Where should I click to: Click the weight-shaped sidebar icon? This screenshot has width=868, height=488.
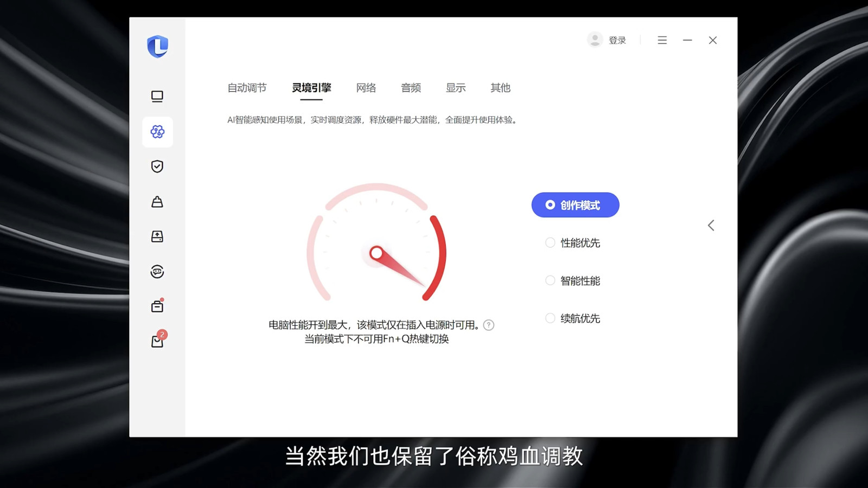tap(157, 202)
